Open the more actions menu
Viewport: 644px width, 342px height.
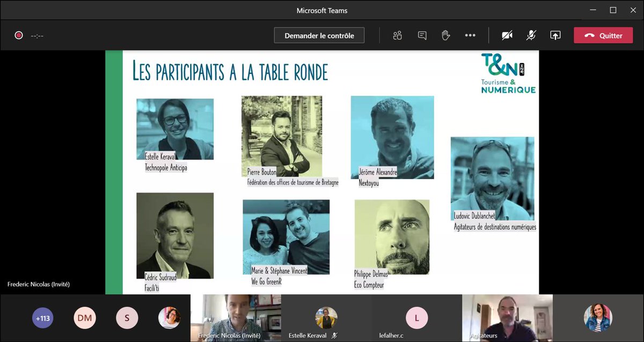click(471, 35)
